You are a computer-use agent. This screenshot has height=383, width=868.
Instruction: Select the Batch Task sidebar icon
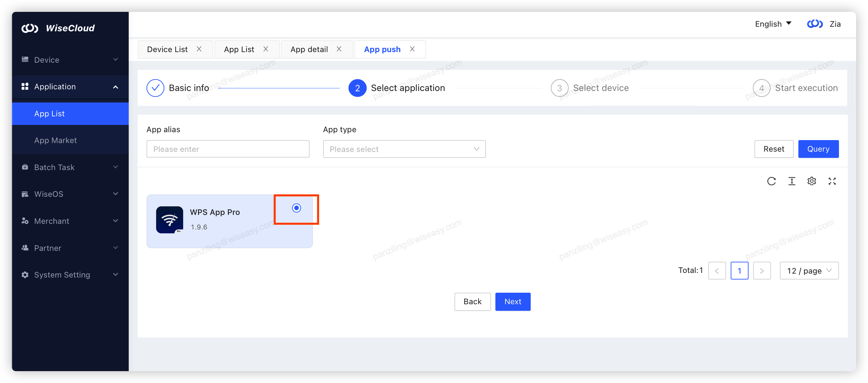[x=25, y=167]
